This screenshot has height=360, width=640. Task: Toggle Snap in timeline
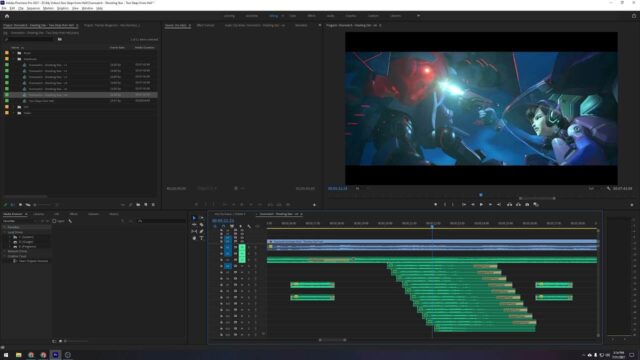tap(223, 226)
